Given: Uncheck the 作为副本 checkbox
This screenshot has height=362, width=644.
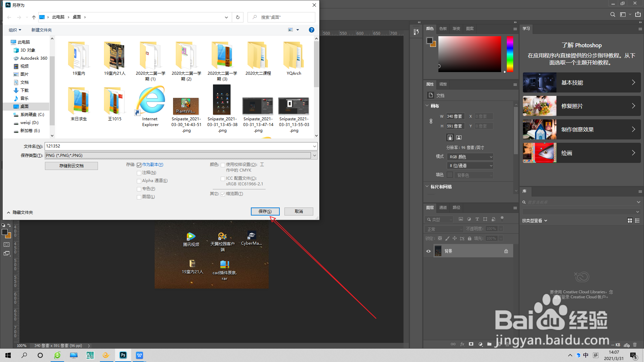Looking at the screenshot, I should tap(139, 165).
